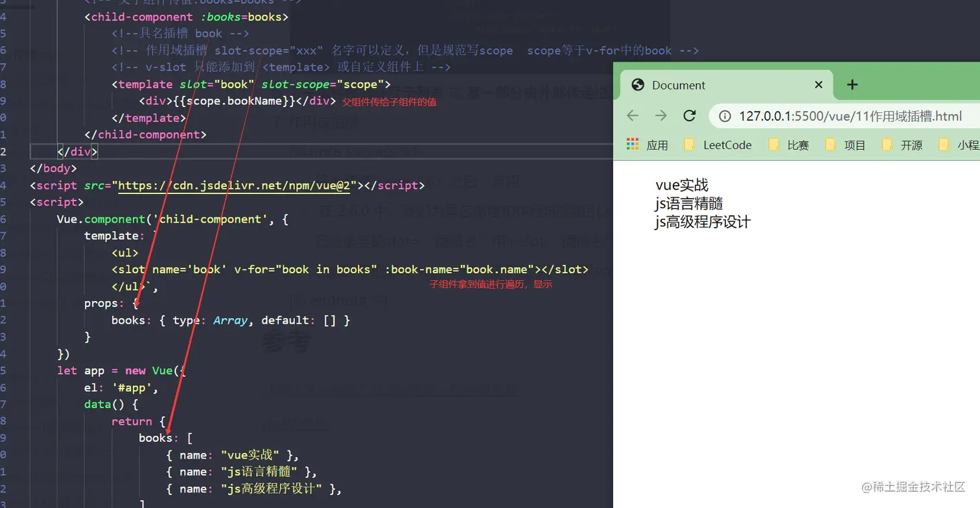Click the opening <ul> tag in template

tap(125, 252)
